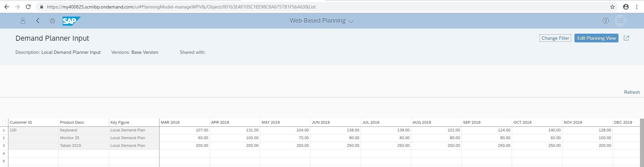The width and height of the screenshot is (644, 167).
Task: Go back with browser back arrow
Action: (x=7, y=7)
